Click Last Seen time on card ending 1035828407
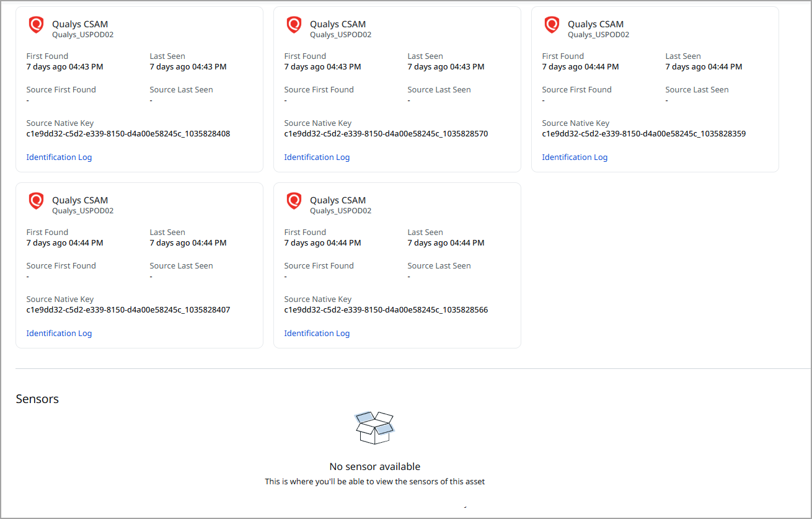This screenshot has height=519, width=812. click(188, 243)
